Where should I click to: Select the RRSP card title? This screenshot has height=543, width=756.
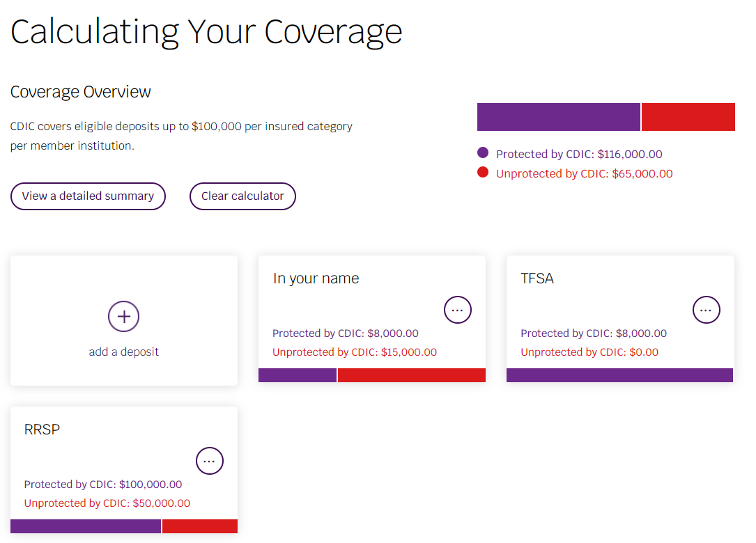point(43,430)
